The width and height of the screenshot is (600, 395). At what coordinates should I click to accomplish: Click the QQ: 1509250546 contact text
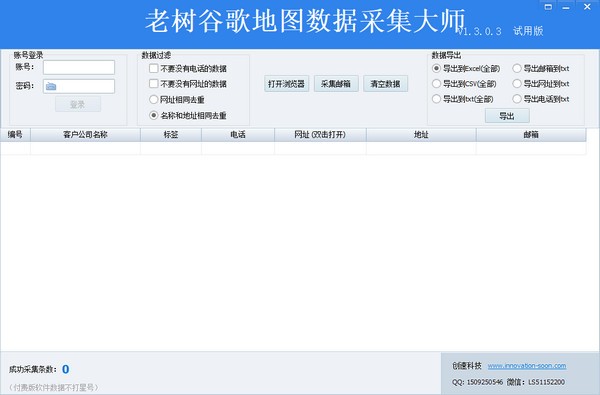(478, 382)
